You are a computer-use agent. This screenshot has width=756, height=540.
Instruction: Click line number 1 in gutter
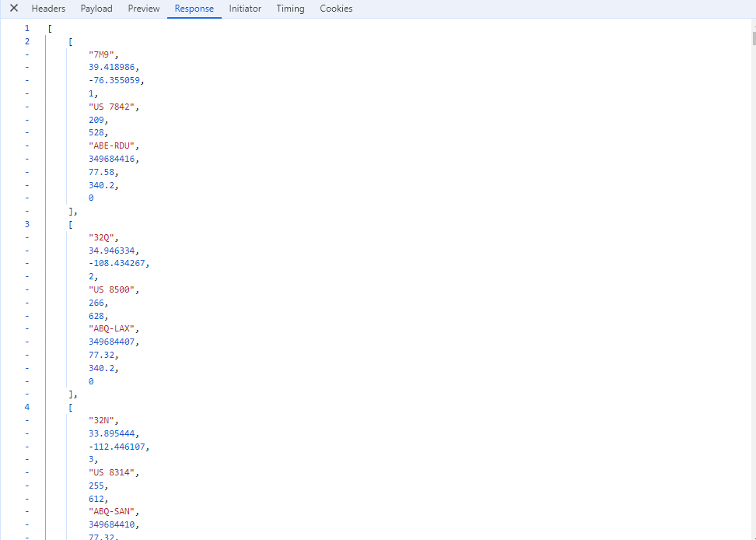tap(26, 28)
